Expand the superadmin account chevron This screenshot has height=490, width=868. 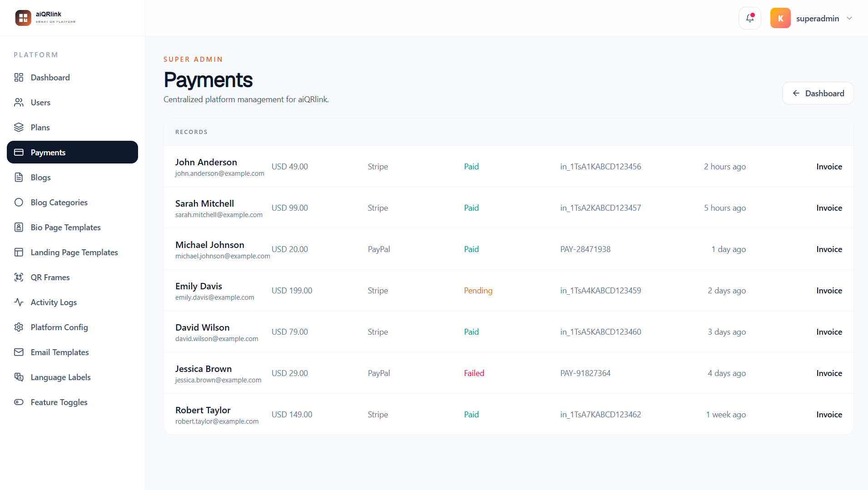[x=849, y=18]
